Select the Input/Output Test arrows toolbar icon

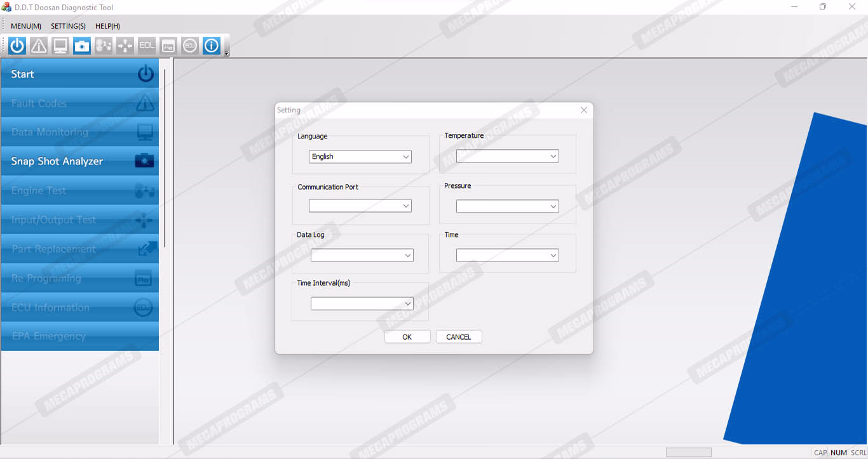(125, 46)
